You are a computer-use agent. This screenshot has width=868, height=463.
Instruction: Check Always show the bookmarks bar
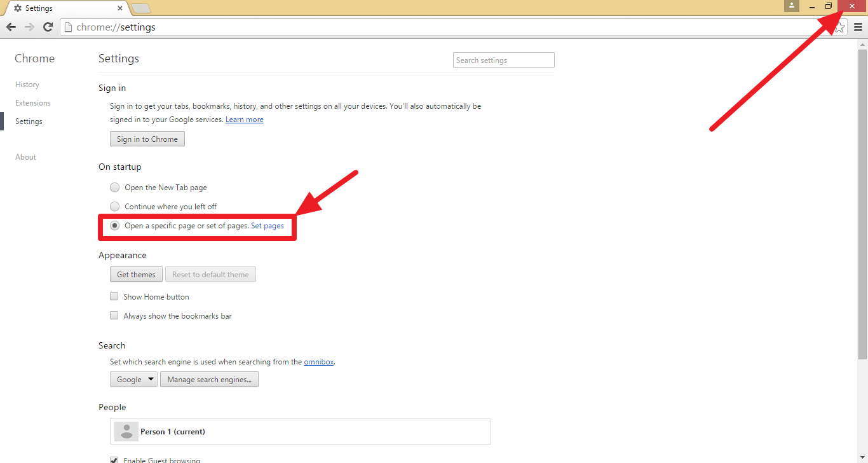point(114,315)
